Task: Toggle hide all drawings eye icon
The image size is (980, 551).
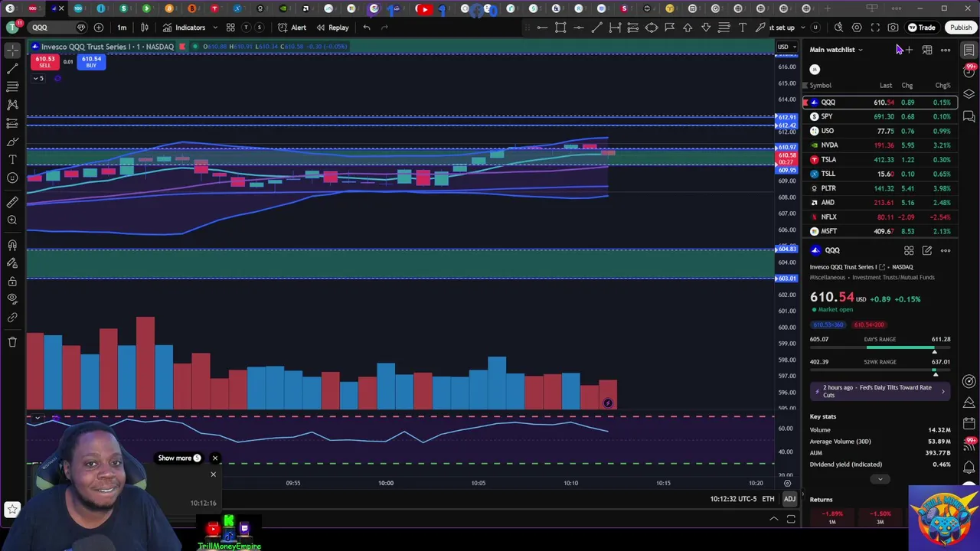Action: [x=12, y=298]
